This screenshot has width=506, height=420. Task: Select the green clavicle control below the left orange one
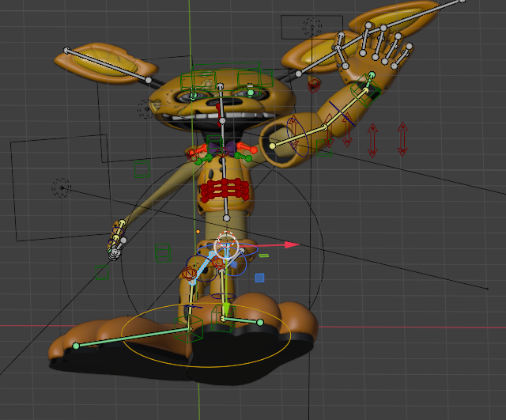tap(204, 160)
